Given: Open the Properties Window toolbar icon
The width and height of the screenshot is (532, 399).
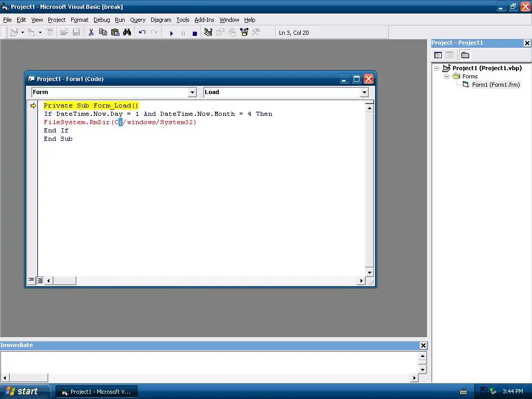Looking at the screenshot, I should tap(220, 33).
